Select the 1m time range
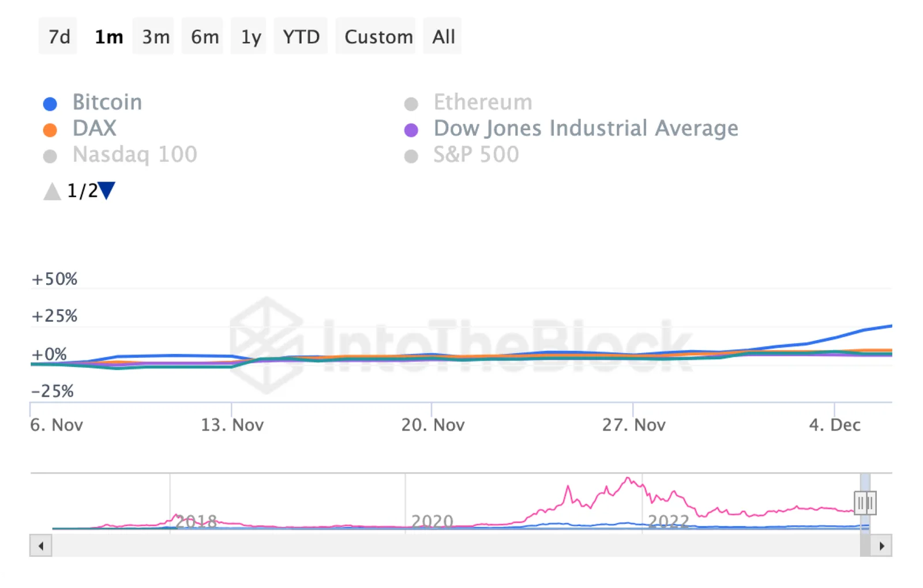This screenshot has width=923, height=588. pos(108,36)
